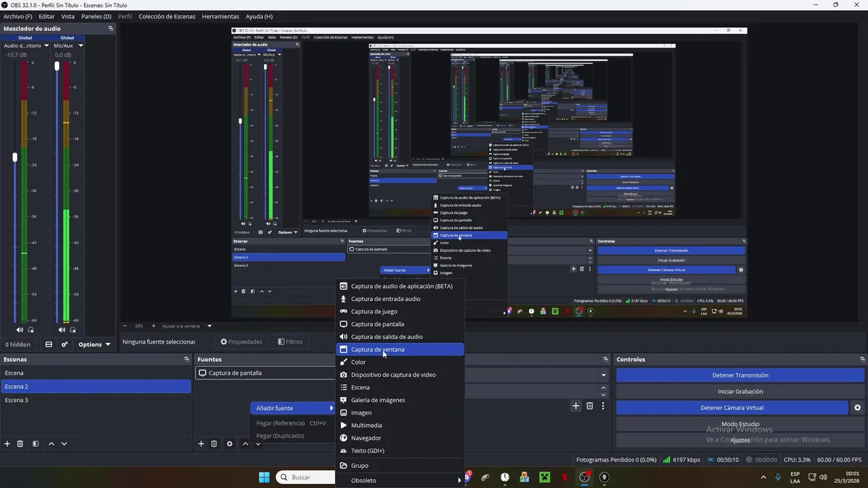The height and width of the screenshot is (488, 868).
Task: Undock the Controles panel
Action: pyautogui.click(x=862, y=359)
